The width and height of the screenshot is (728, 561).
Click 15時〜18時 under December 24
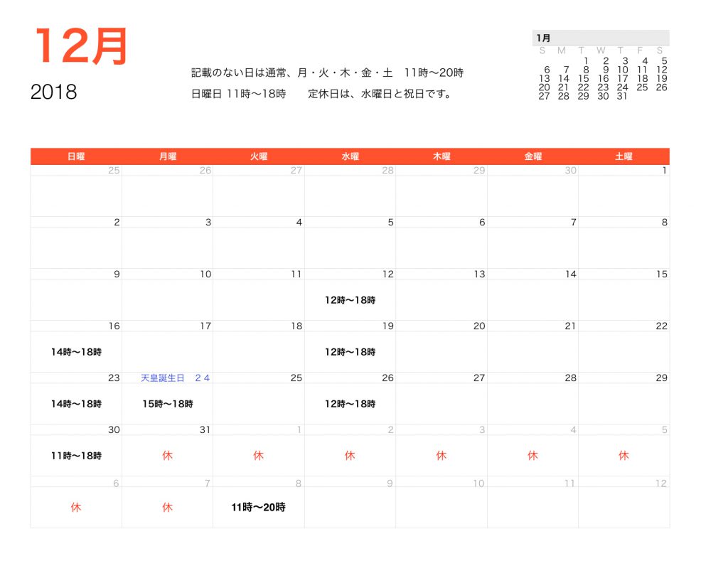[168, 403]
